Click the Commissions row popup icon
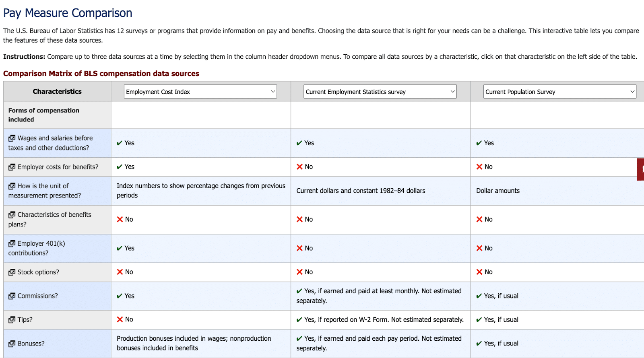 [x=12, y=296]
